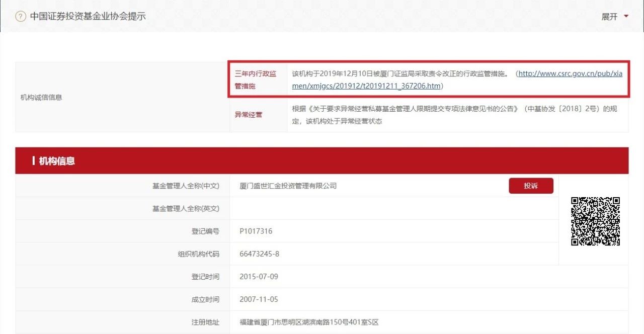644x334 pixels.
Task: Select registration date 2015-07-09
Action: 259,277
